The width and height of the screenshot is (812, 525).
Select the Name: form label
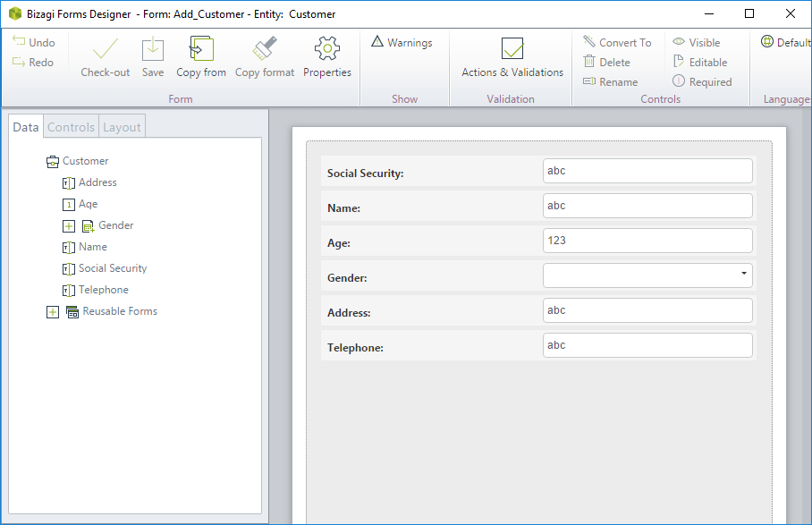coord(344,208)
